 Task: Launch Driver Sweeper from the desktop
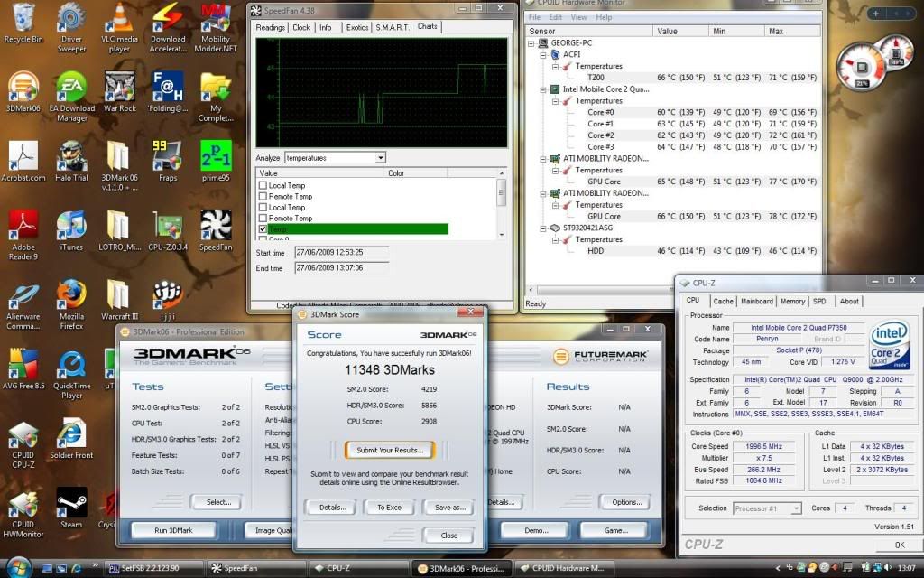pyautogui.click(x=71, y=28)
